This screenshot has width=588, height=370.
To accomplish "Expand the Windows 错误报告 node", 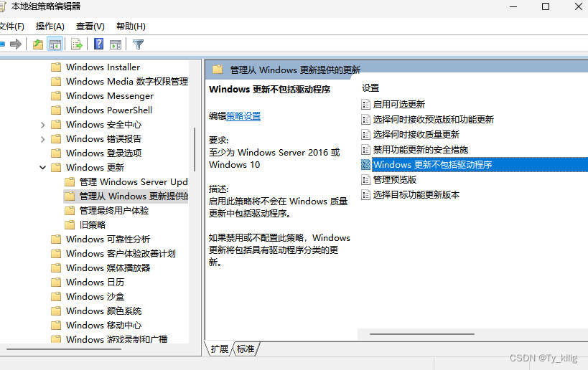I will (42, 139).
